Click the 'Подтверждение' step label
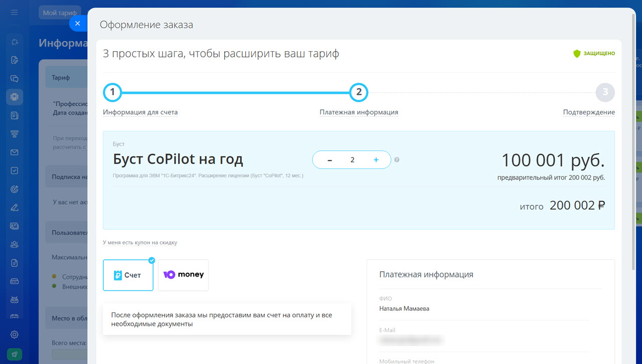Screen dimensions: 642x364 pos(589,112)
